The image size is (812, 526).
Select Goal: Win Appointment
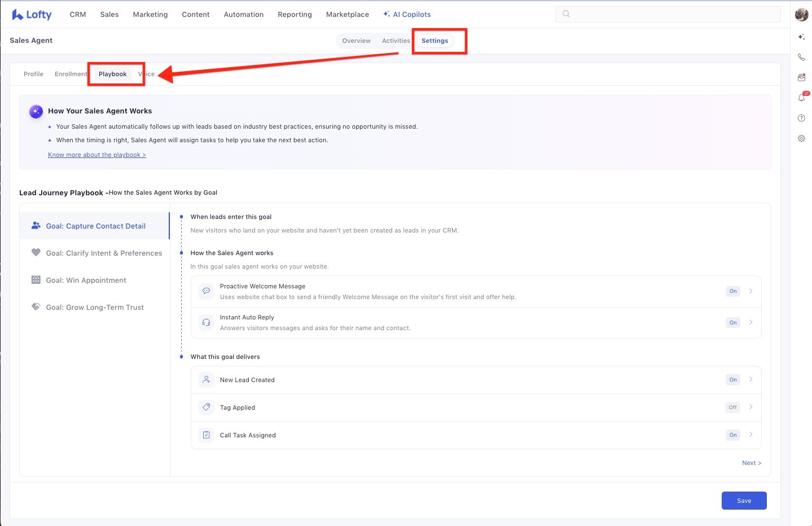(86, 280)
